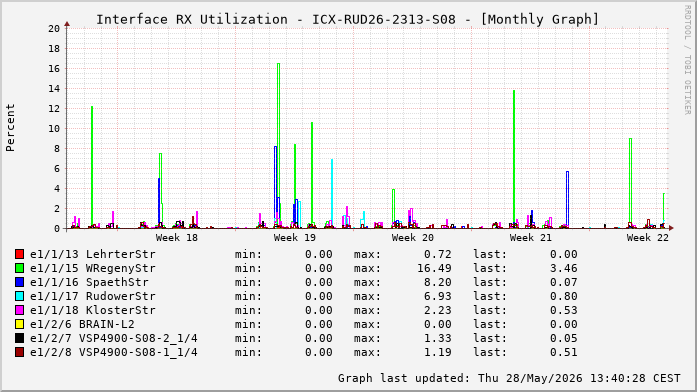
Task: Click the LehrterStr max value 0.72
Action: point(438,254)
